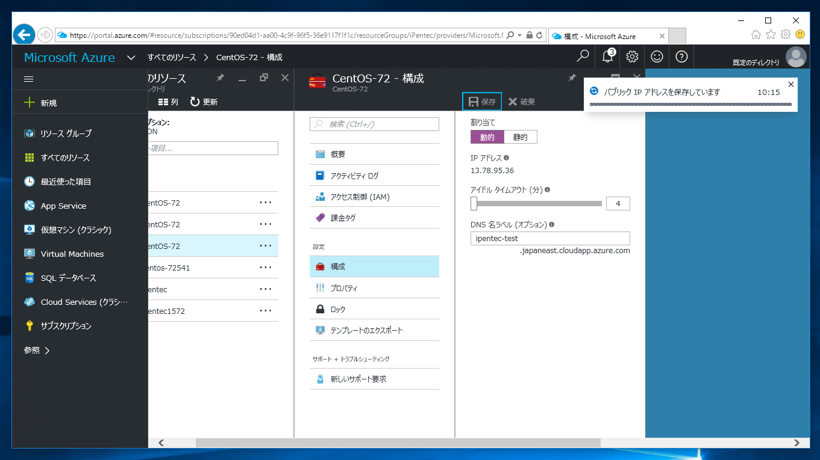The image size is (820, 460).
Task: Open the browser favorites star icon
Action: [x=771, y=34]
